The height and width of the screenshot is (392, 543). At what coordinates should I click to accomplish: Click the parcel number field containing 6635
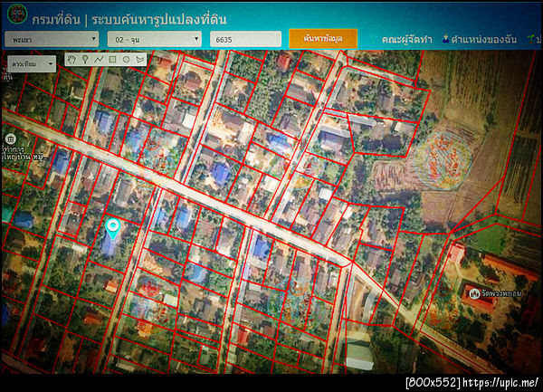245,39
